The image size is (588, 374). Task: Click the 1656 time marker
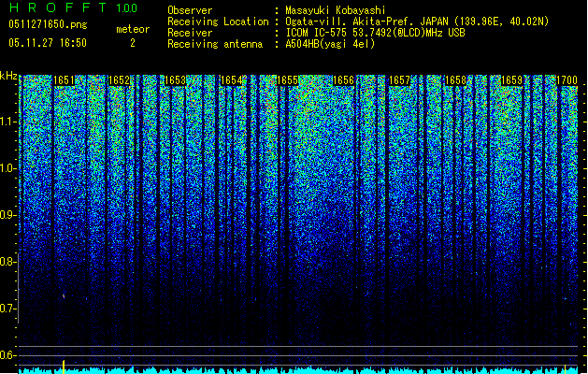pos(343,80)
